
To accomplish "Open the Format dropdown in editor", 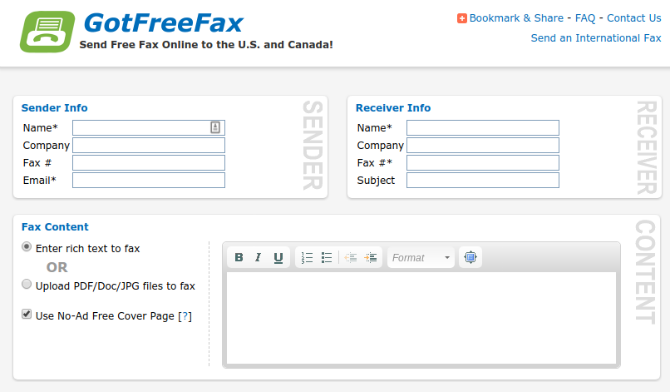I will pos(421,257).
